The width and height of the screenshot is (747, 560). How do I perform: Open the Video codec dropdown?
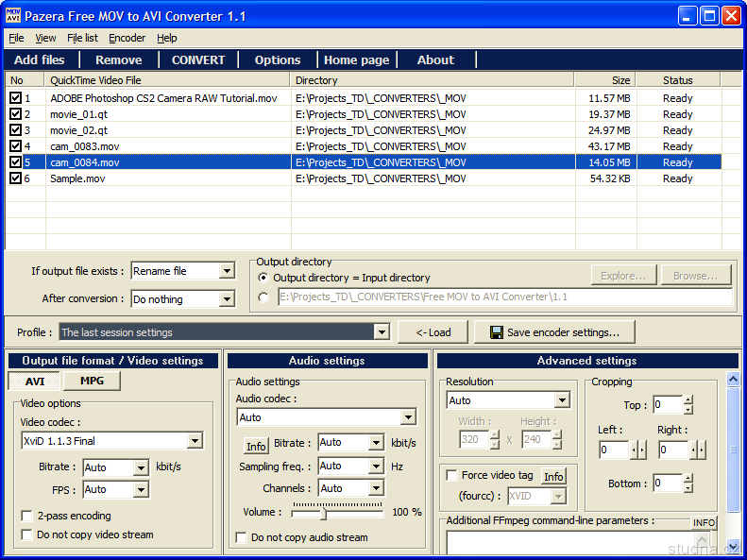[195, 441]
